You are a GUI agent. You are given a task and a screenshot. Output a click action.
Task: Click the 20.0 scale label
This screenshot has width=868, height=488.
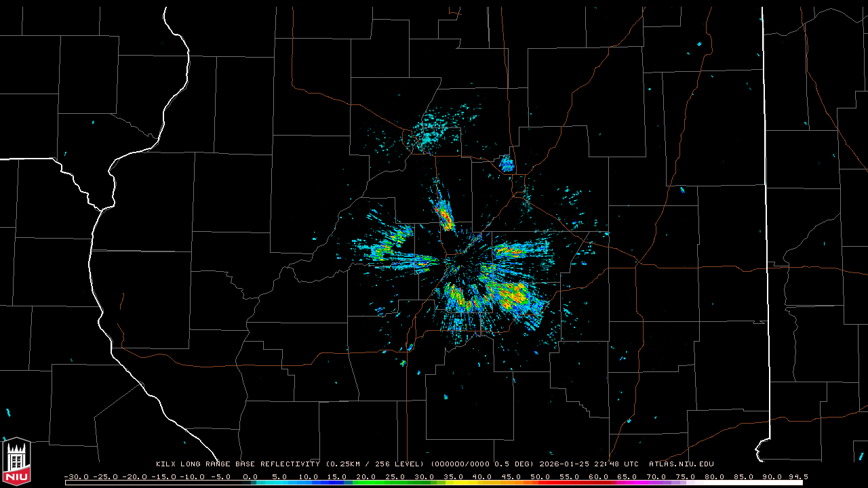pos(366,476)
